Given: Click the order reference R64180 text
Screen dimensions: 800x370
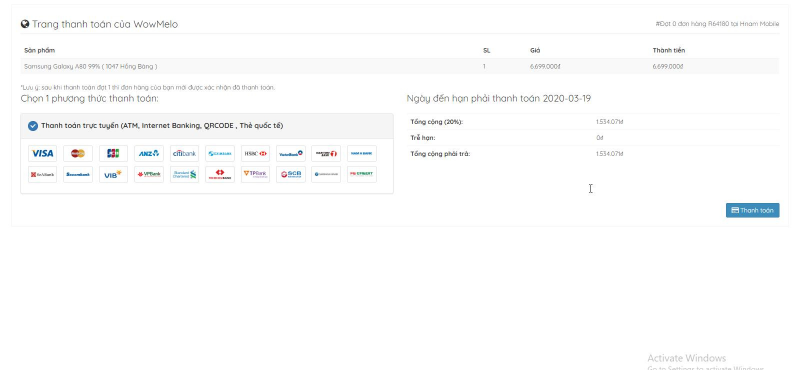Looking at the screenshot, I should [718, 24].
